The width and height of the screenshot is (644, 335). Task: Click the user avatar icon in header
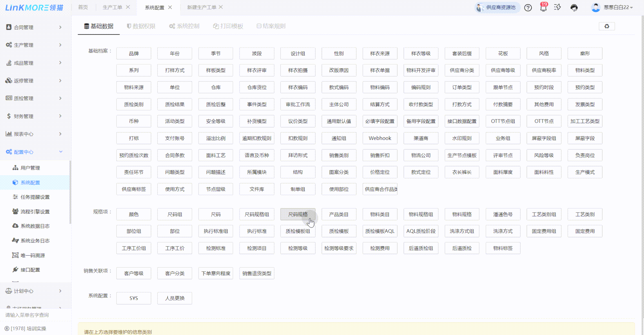[595, 7]
